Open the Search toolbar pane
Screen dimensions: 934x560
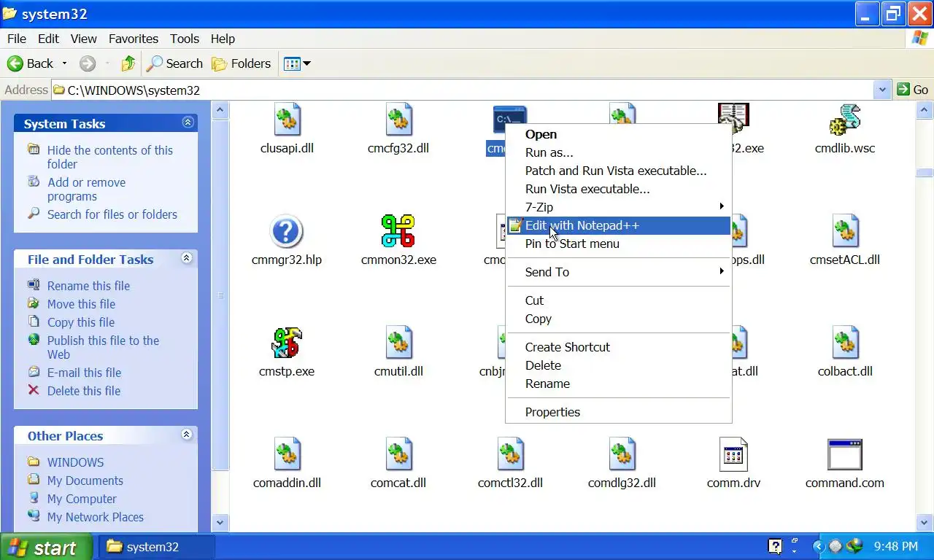[174, 63]
